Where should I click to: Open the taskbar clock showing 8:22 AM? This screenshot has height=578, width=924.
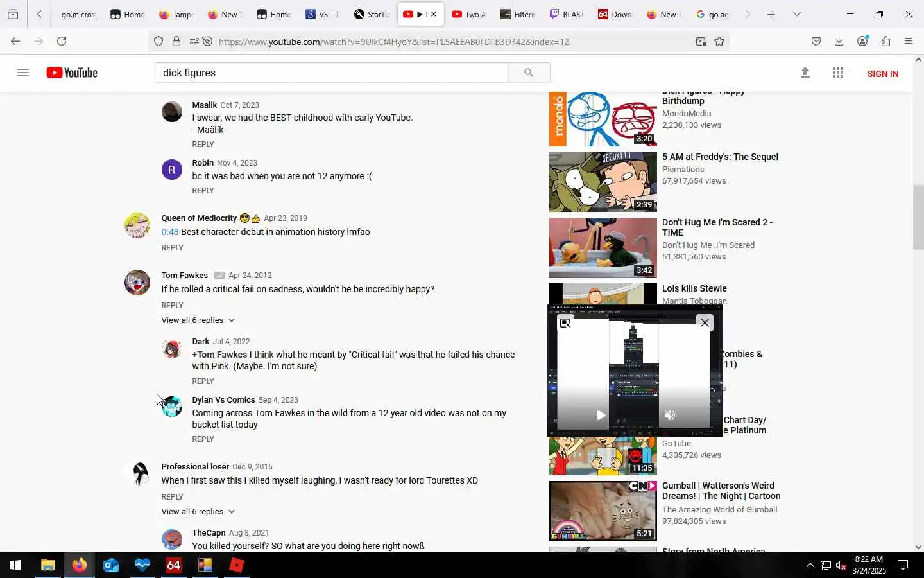869,565
